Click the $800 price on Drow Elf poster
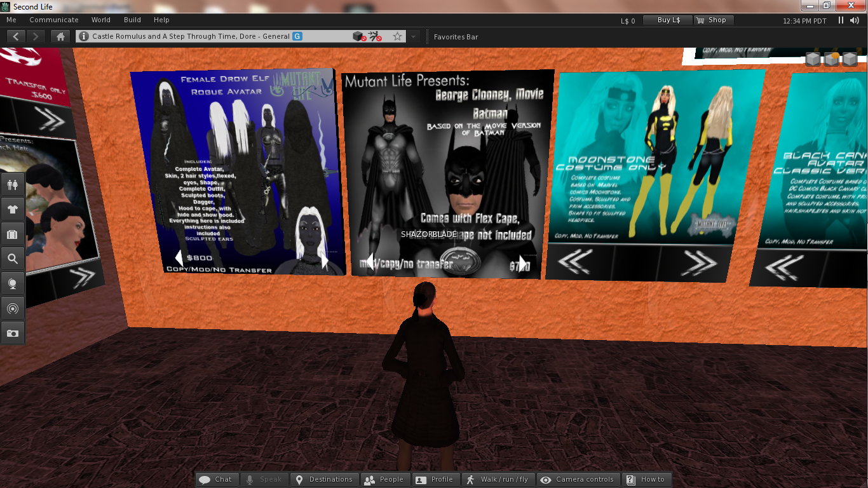The image size is (868, 488). [x=200, y=258]
